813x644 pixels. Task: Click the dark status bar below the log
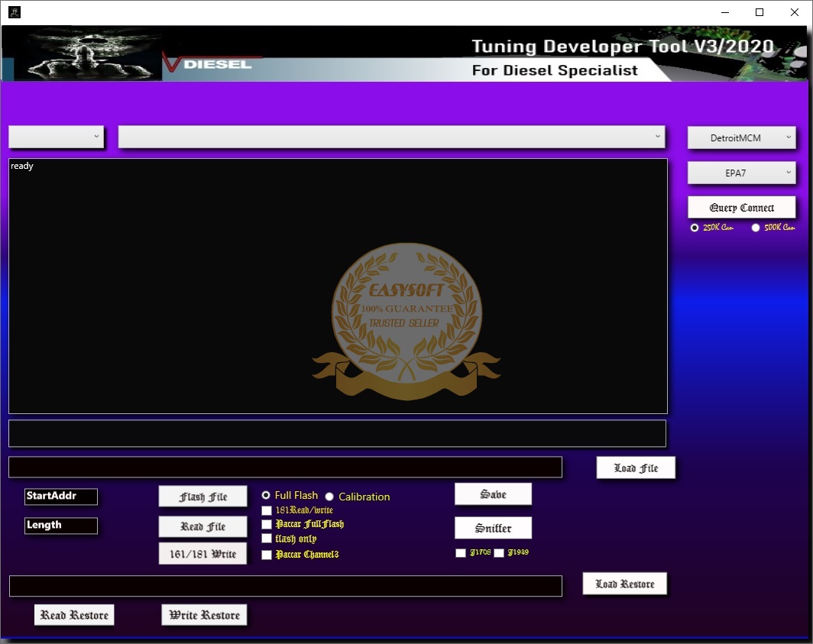[x=337, y=433]
